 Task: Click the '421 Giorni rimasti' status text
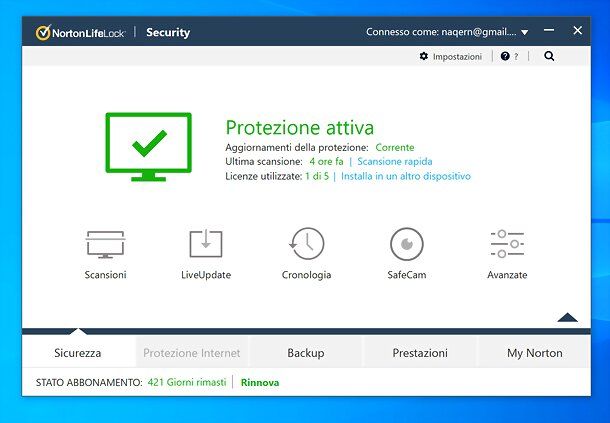187,383
